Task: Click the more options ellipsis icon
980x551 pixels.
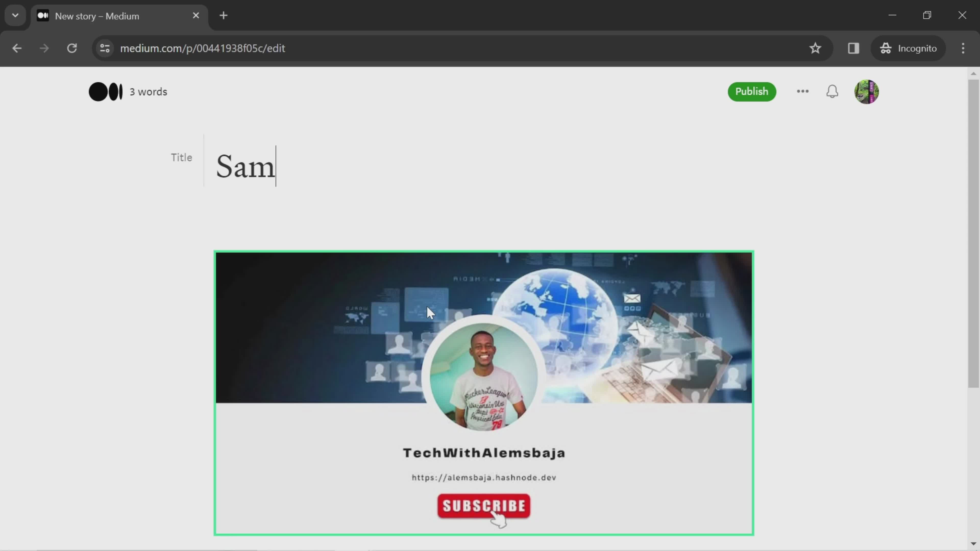Action: 802,92
